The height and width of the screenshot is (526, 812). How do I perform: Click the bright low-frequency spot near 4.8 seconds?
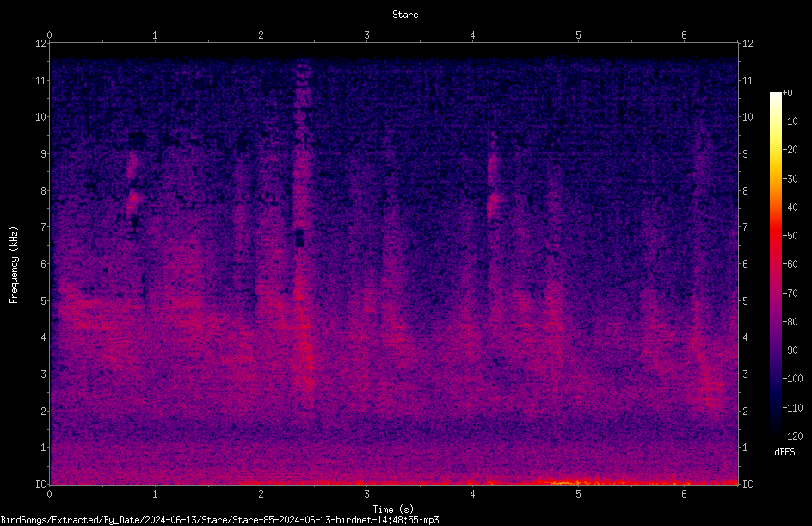coord(564,482)
